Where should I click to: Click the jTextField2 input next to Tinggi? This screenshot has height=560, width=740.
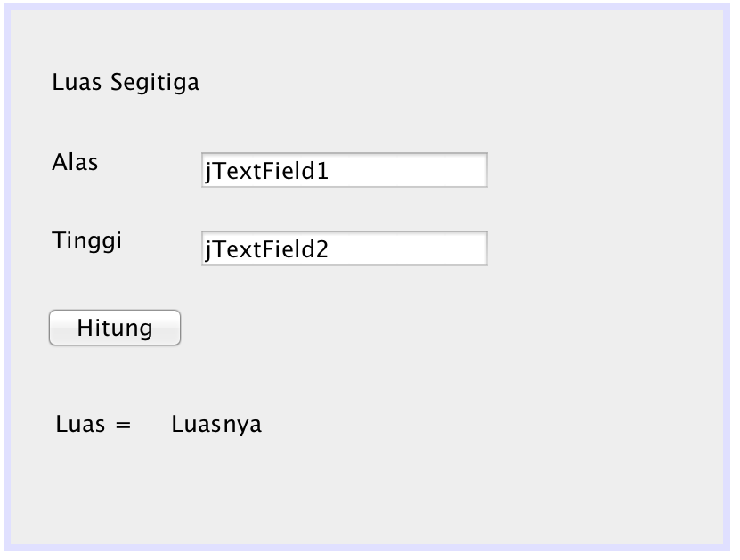point(344,249)
